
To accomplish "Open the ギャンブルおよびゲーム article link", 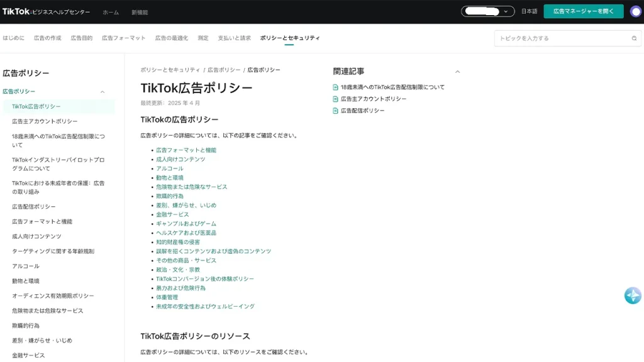I will 186,224.
